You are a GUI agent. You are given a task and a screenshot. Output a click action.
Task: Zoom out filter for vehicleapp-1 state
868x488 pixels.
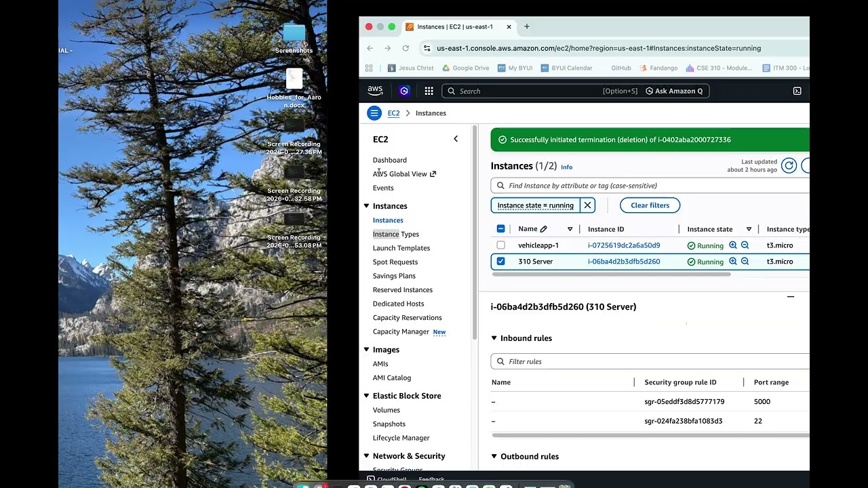click(745, 245)
